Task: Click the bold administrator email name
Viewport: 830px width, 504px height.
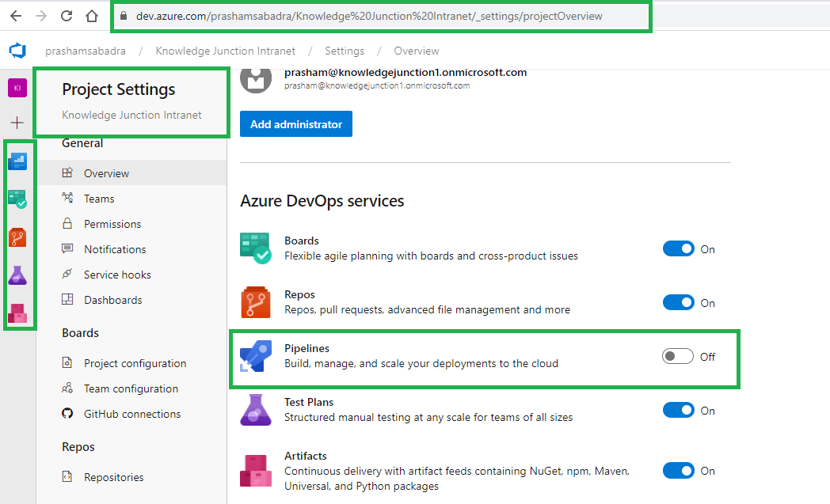Action: click(405, 73)
